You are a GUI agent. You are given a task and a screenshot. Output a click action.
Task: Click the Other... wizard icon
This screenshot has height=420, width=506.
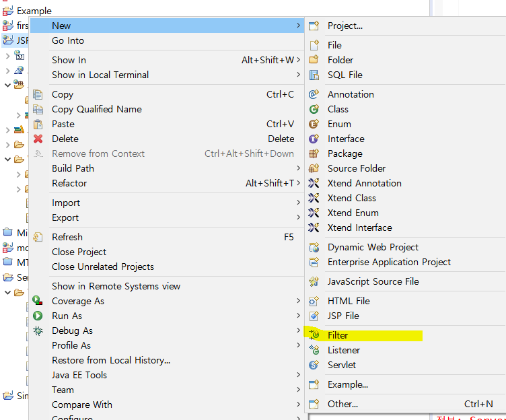[x=314, y=404]
